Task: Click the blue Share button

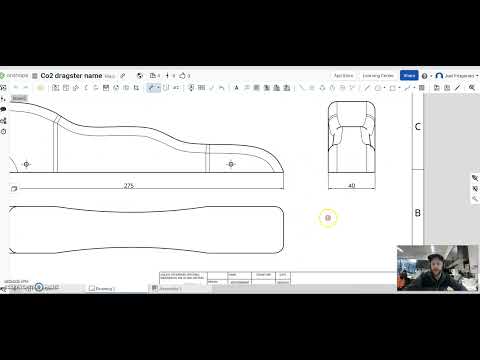Action: pyautogui.click(x=409, y=76)
